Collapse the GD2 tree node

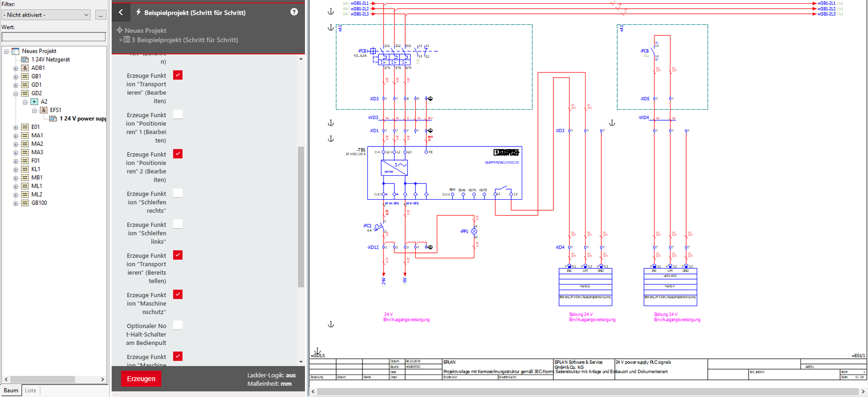tap(16, 94)
